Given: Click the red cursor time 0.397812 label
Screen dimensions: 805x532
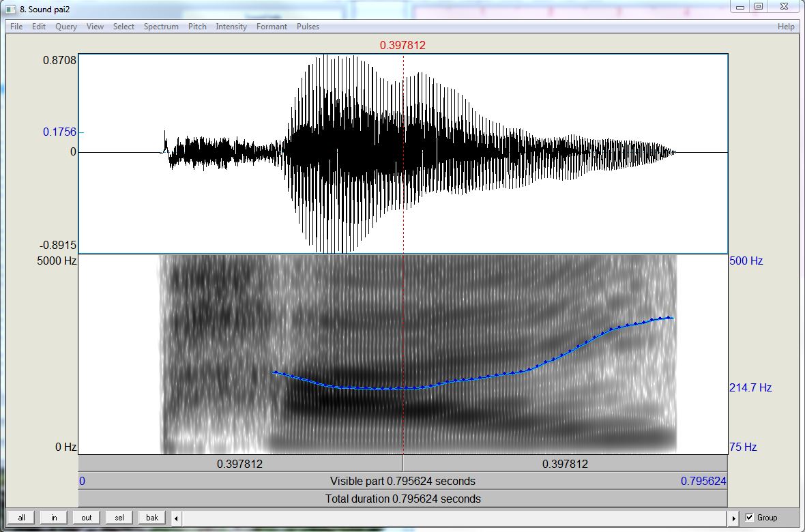Looking at the screenshot, I should click(x=402, y=45).
